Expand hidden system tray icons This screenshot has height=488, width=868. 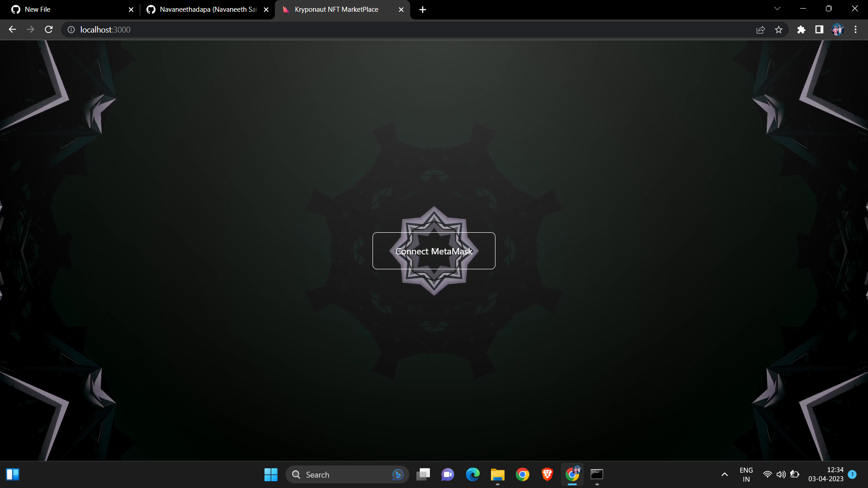(724, 474)
